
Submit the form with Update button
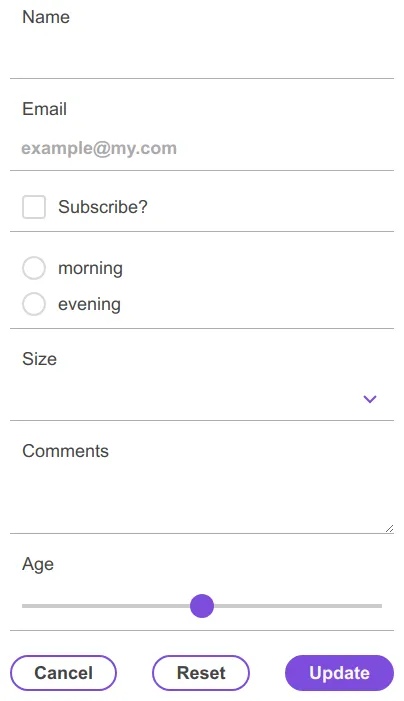click(x=340, y=673)
